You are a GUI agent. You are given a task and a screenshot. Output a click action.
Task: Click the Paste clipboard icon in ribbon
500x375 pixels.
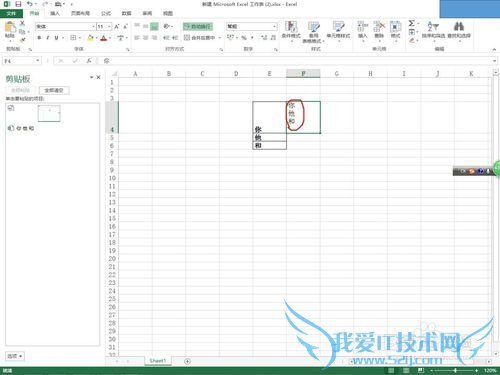point(10,28)
